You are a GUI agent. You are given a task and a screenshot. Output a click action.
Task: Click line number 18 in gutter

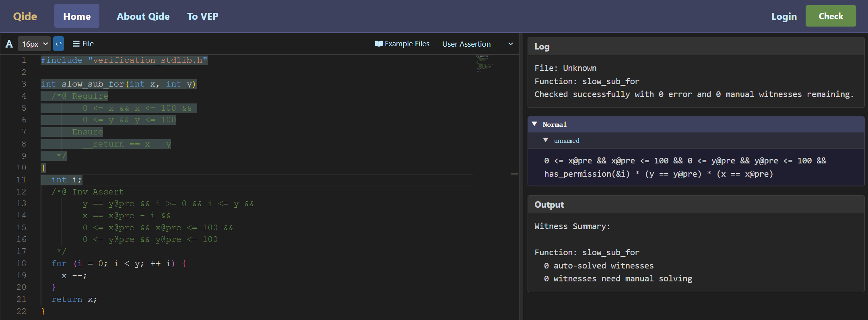[x=21, y=263]
